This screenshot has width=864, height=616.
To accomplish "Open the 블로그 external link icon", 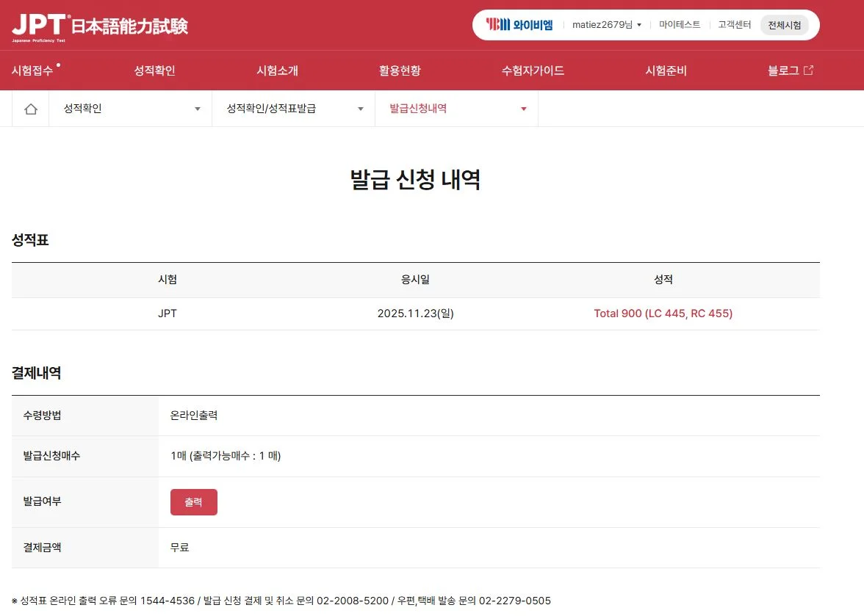I will (810, 70).
